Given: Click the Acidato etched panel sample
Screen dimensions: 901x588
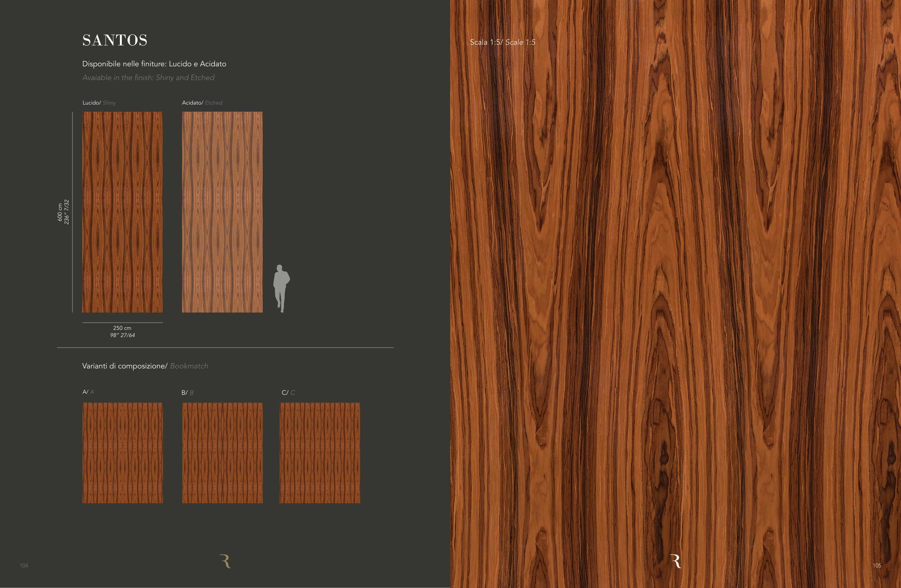Looking at the screenshot, I should pos(222,212).
